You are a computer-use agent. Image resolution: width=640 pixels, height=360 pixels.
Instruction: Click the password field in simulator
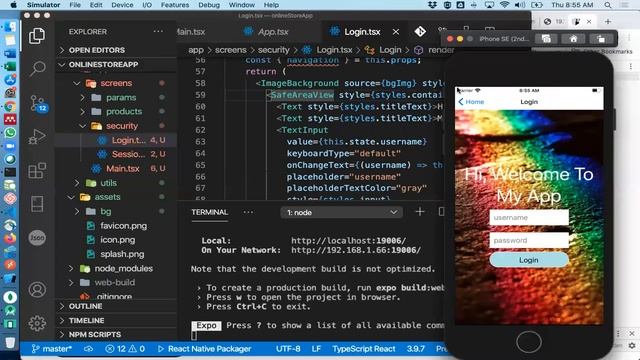(x=529, y=240)
